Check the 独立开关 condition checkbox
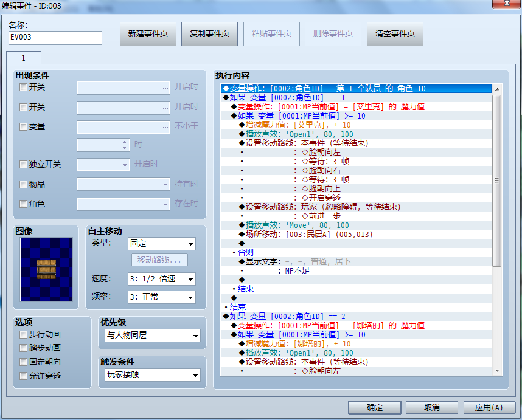This screenshot has height=420, width=522. coord(23,164)
